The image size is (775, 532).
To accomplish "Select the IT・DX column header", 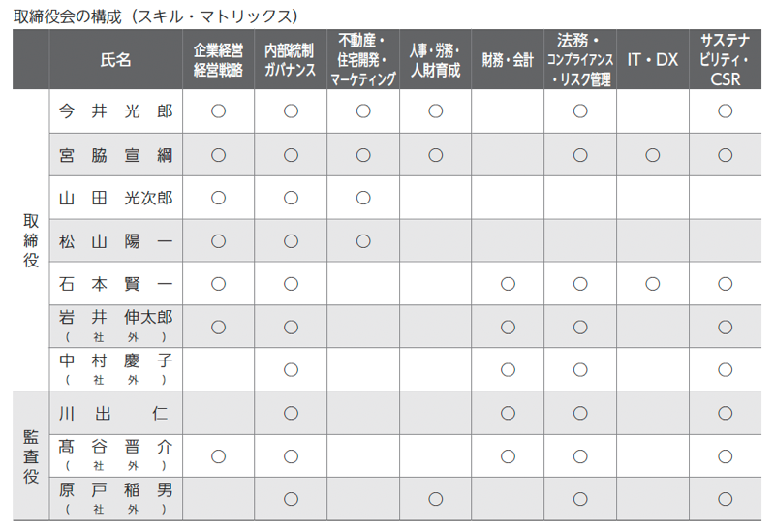I will 652,59.
